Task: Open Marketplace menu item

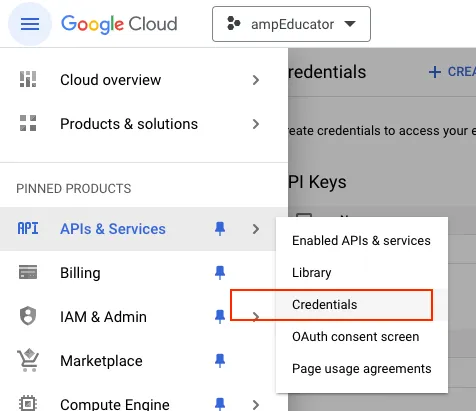Action: click(x=101, y=361)
